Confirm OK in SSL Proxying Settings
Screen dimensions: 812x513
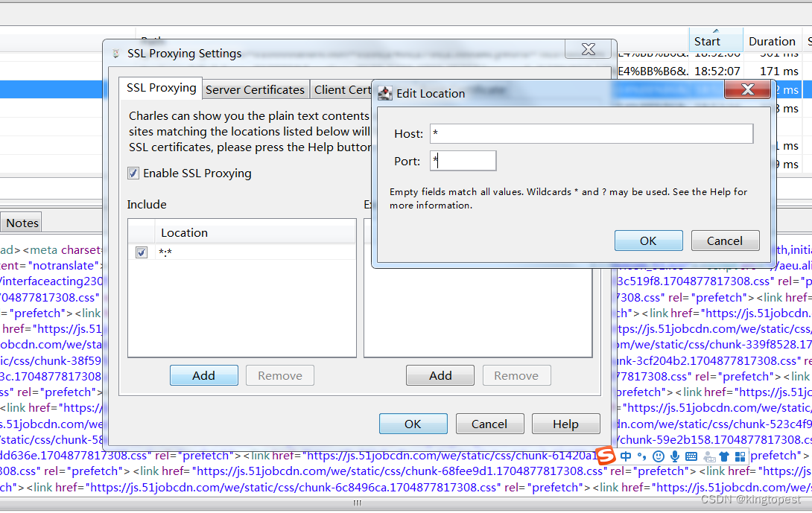pos(413,424)
